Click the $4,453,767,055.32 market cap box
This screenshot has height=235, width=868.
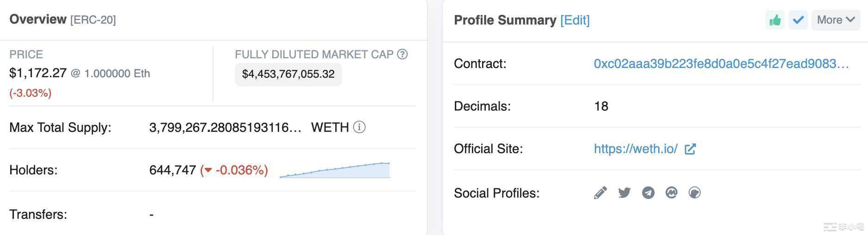click(x=288, y=74)
